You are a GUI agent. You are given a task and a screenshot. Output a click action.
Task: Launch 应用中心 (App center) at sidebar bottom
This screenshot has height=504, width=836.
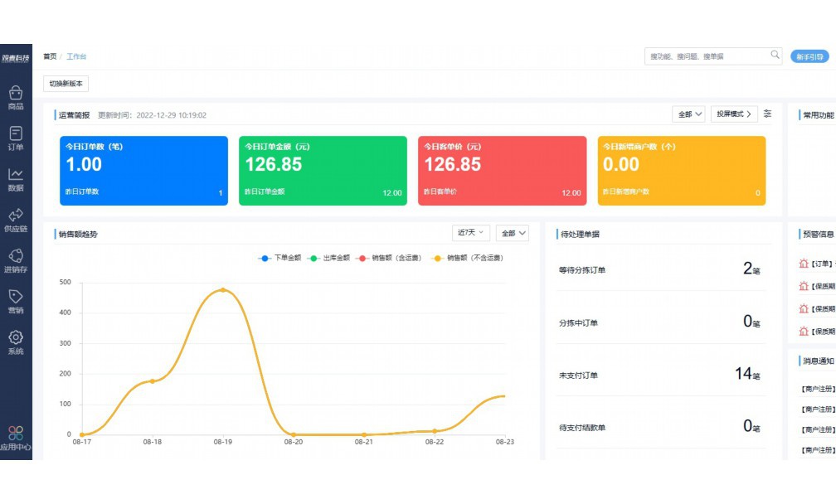tap(16, 437)
